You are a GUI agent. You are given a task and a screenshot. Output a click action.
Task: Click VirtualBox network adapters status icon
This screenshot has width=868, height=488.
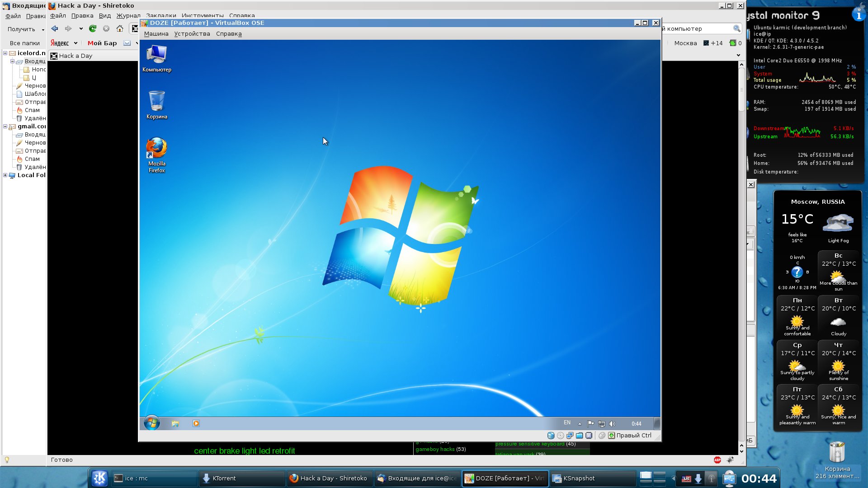[570, 436]
